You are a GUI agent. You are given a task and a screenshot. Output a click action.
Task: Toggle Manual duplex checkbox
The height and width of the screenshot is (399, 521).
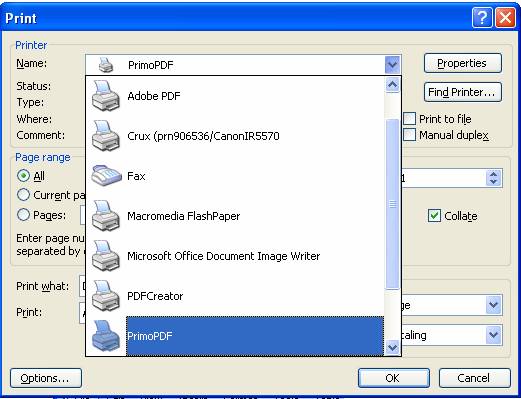point(409,135)
